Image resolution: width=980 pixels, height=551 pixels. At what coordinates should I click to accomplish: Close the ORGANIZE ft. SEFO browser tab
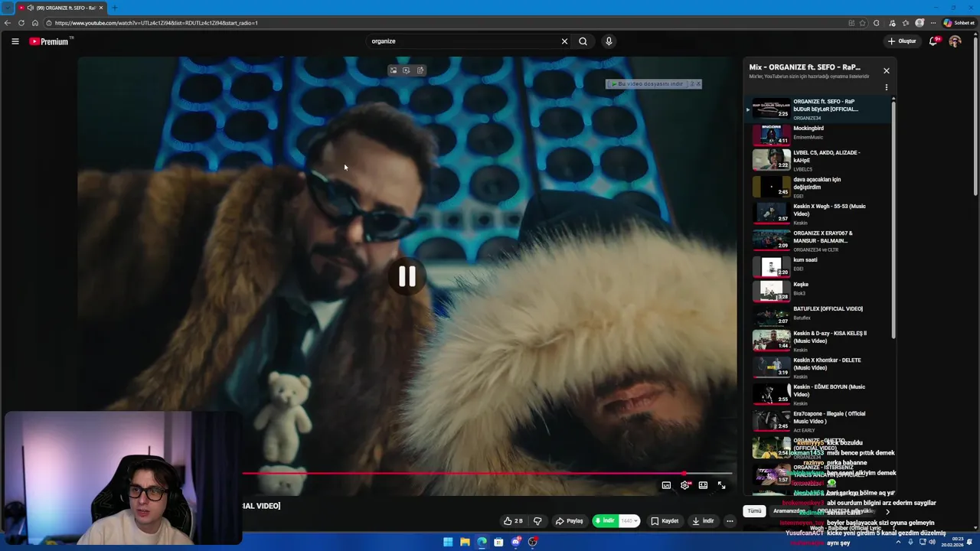pos(100,8)
